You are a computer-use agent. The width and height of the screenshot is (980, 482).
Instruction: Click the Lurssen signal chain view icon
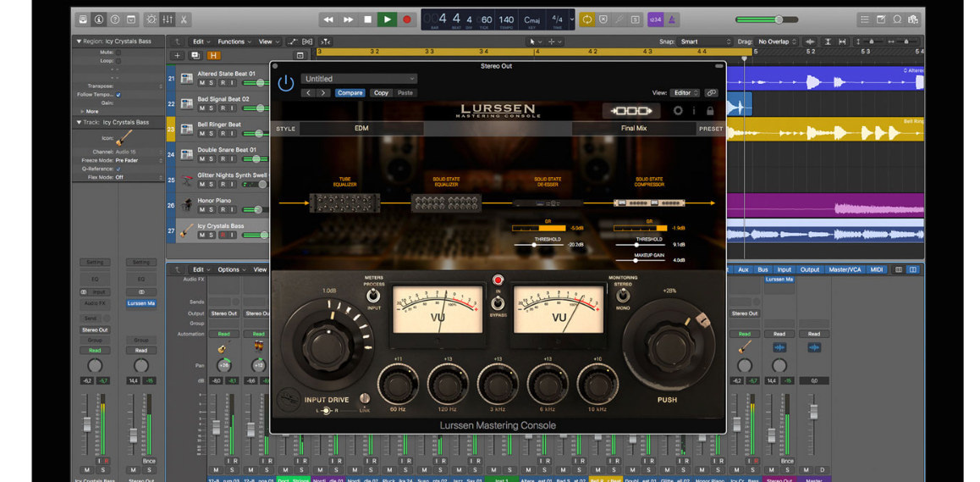(x=631, y=111)
